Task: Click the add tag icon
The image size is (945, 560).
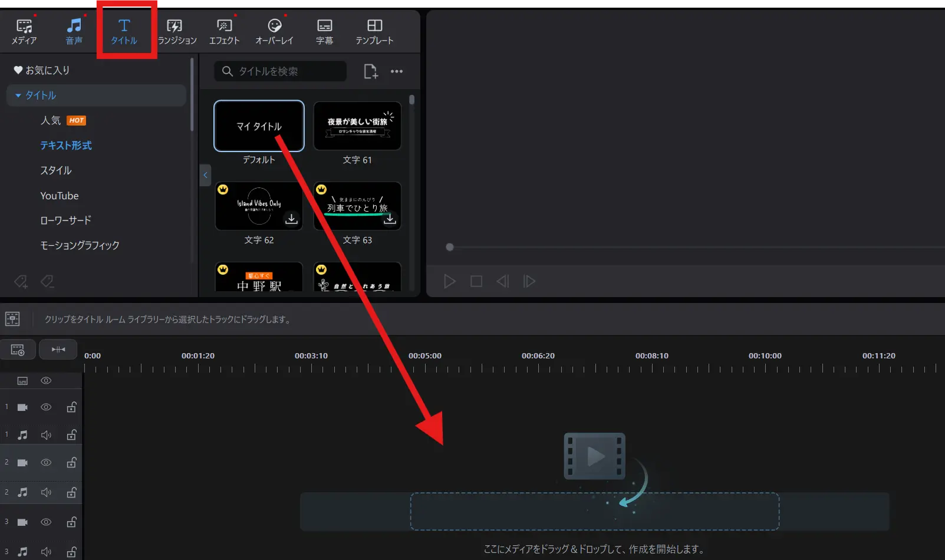Action: (21, 281)
